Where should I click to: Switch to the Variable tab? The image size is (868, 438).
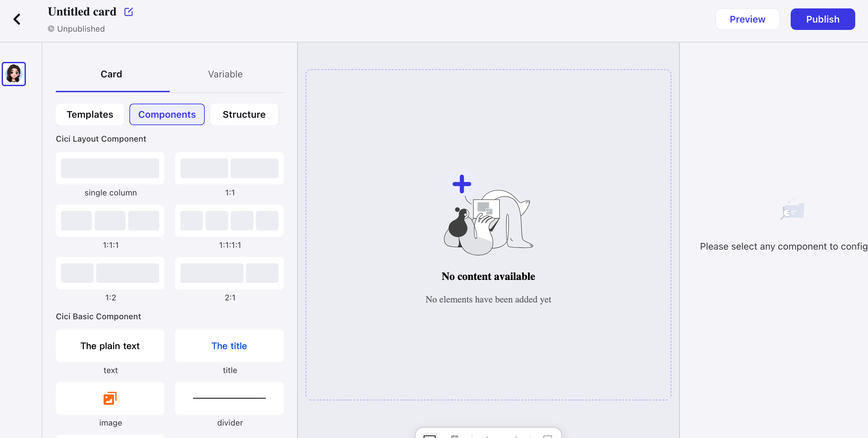pyautogui.click(x=226, y=74)
